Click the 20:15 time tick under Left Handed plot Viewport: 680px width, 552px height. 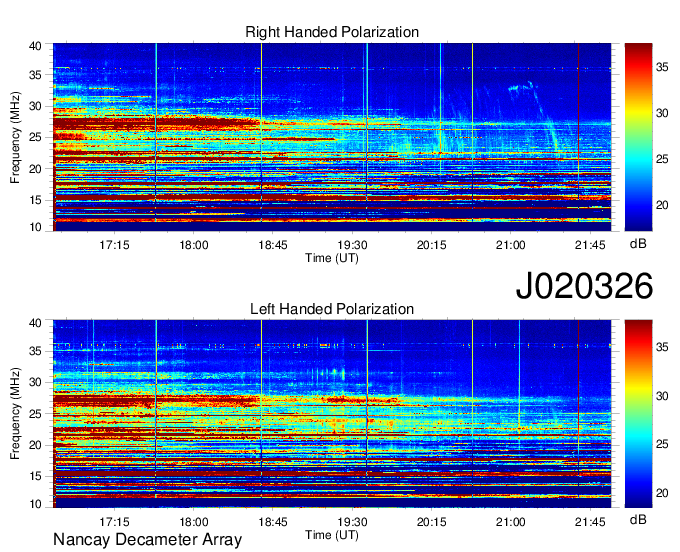coord(432,522)
